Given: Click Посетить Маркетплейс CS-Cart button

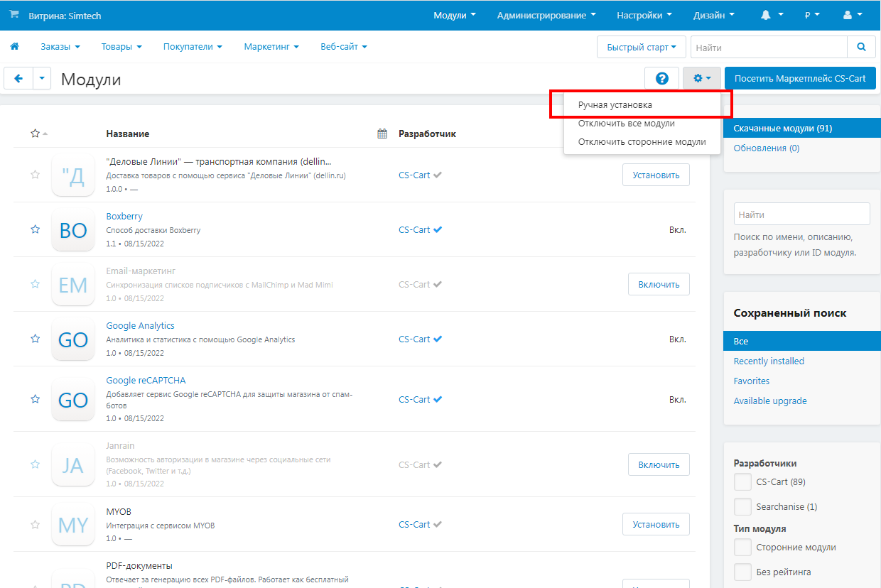Looking at the screenshot, I should pyautogui.click(x=800, y=78).
